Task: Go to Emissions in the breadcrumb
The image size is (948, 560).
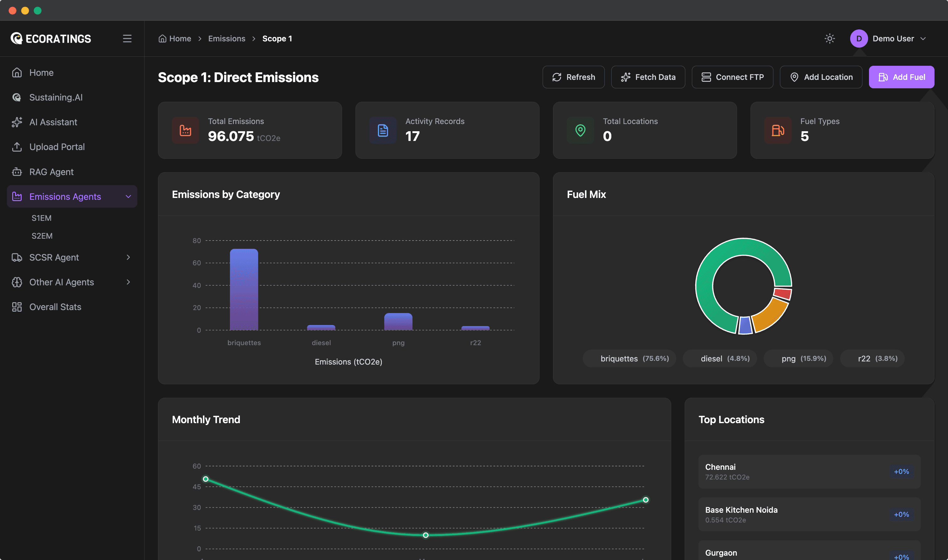Action: (x=227, y=39)
